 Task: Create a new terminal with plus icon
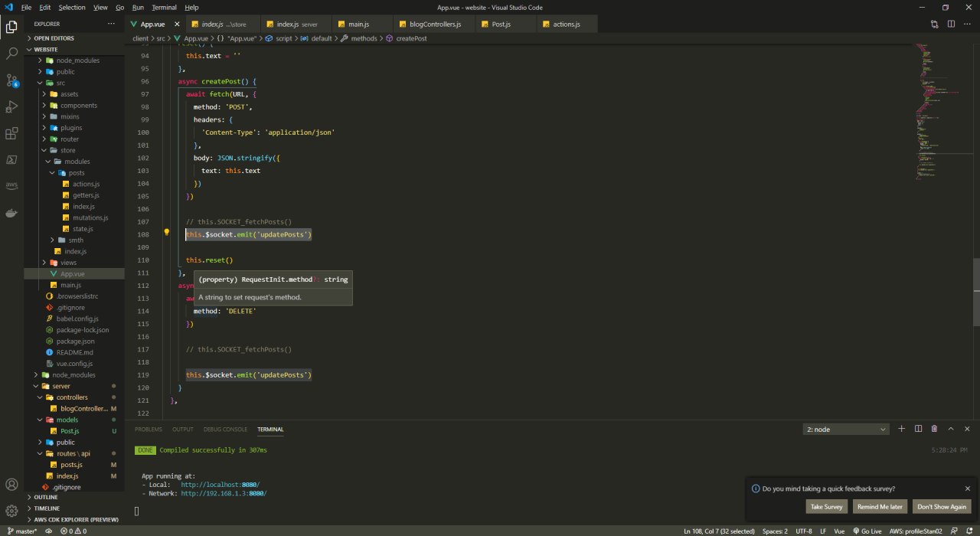tap(901, 429)
